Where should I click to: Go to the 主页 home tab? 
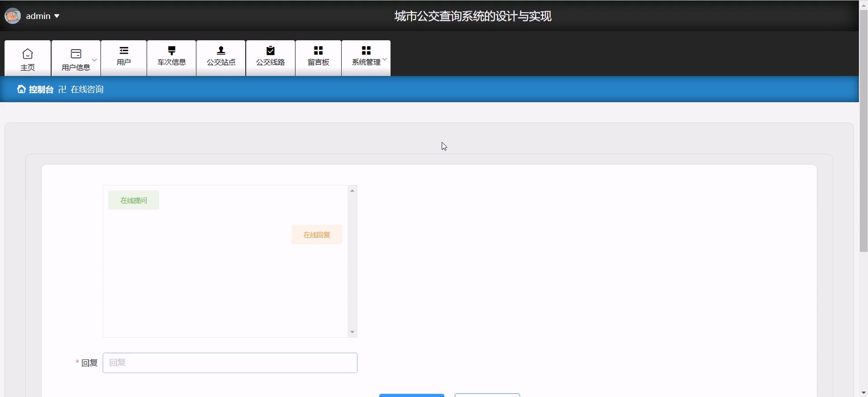28,58
